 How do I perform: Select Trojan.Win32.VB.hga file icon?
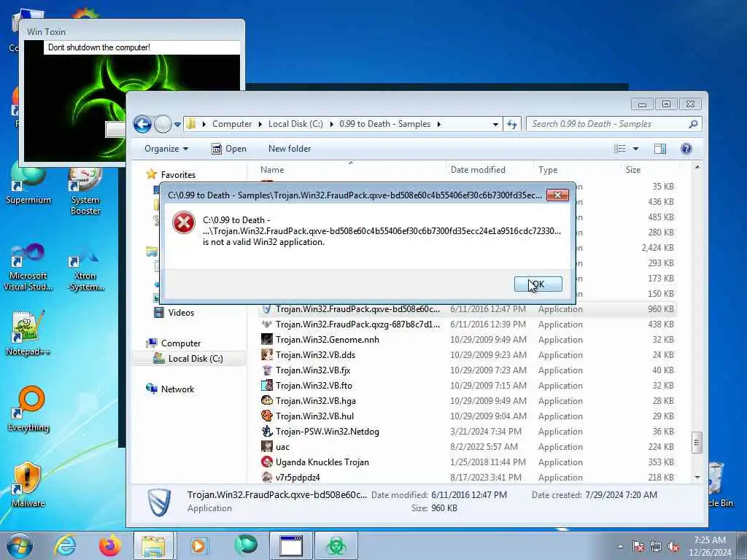pyautogui.click(x=267, y=400)
